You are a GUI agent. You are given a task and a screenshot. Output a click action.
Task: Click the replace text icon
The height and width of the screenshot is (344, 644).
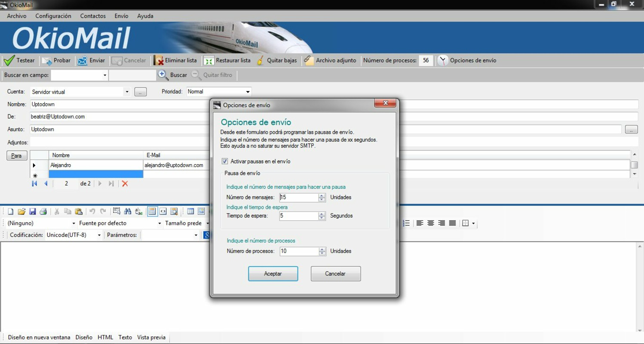coord(138,212)
